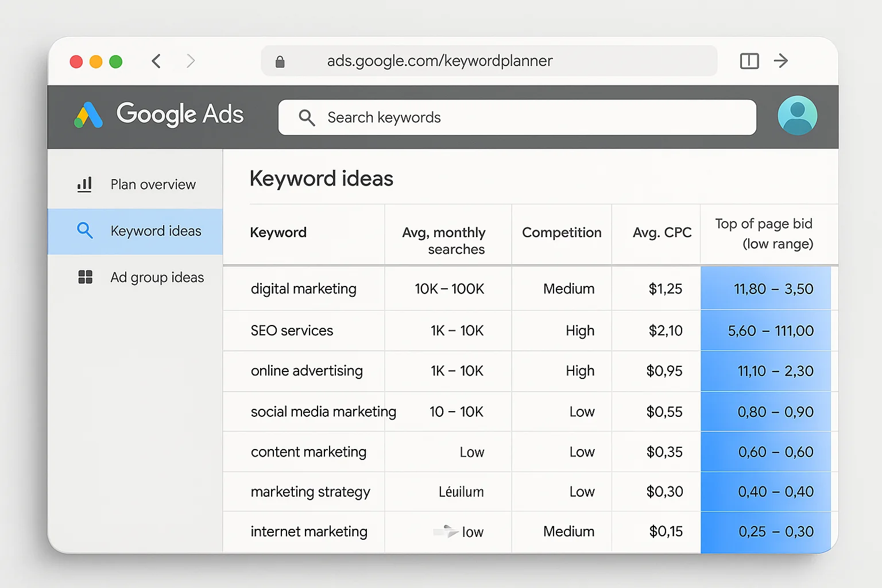Switch to Ad group ideas
Screen dimensions: 882x588
[157, 277]
